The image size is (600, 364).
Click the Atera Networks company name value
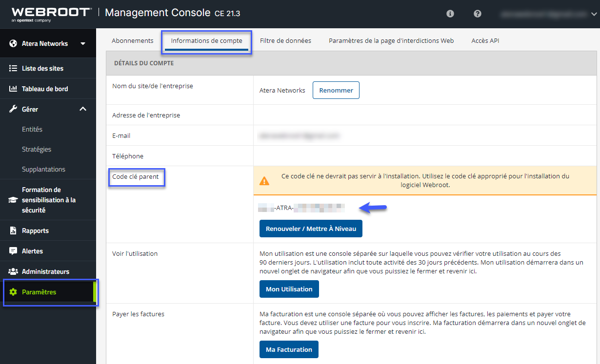[282, 90]
